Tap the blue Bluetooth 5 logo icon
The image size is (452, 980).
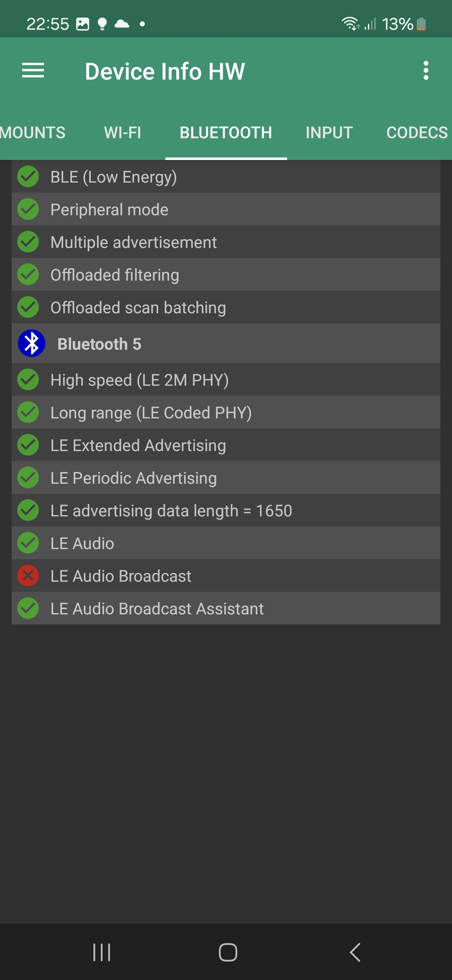(x=31, y=343)
